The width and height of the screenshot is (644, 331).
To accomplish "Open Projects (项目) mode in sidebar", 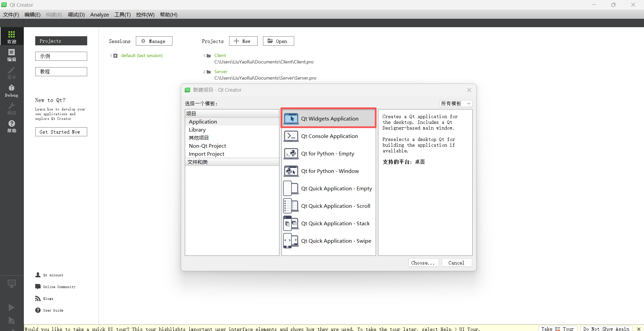I will coord(12,108).
